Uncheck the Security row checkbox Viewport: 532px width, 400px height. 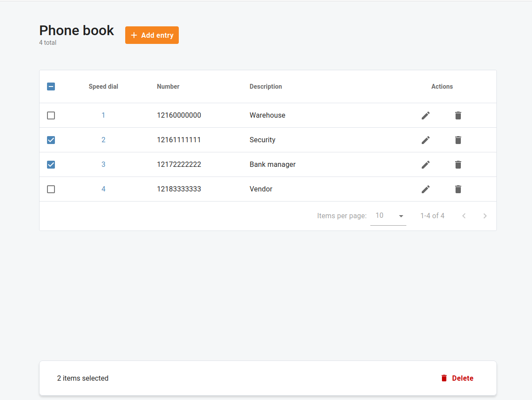tap(51, 140)
